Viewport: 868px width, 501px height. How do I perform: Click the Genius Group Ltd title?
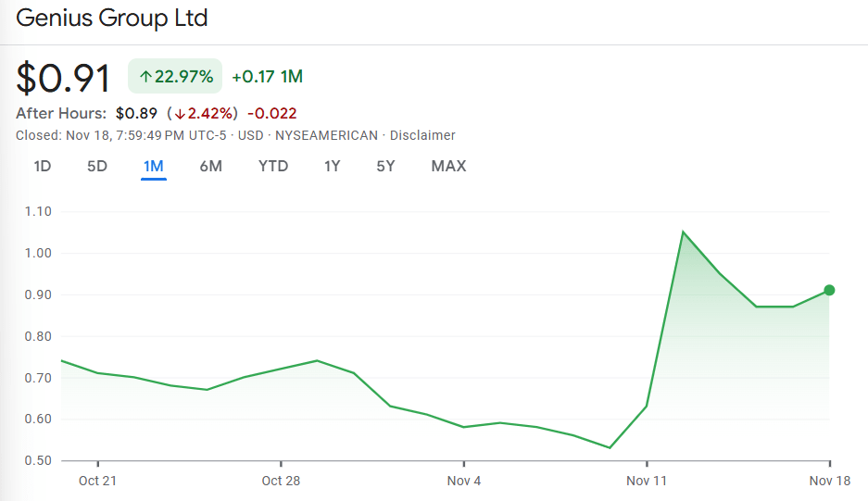112,18
